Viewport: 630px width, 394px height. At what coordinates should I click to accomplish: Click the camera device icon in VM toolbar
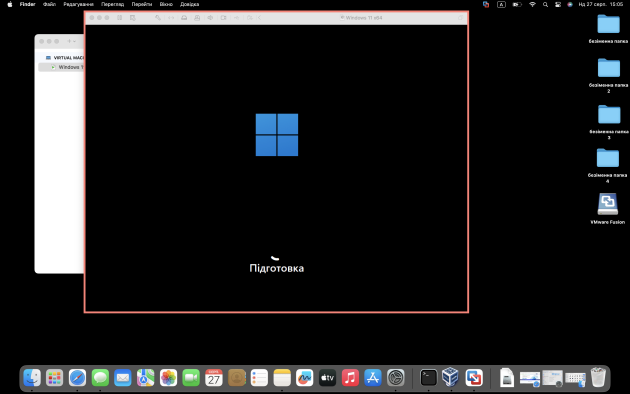(223, 18)
